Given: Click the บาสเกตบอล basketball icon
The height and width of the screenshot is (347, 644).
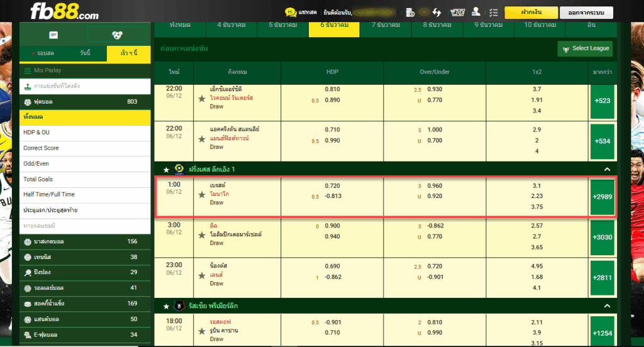Looking at the screenshot, I should [x=28, y=242].
